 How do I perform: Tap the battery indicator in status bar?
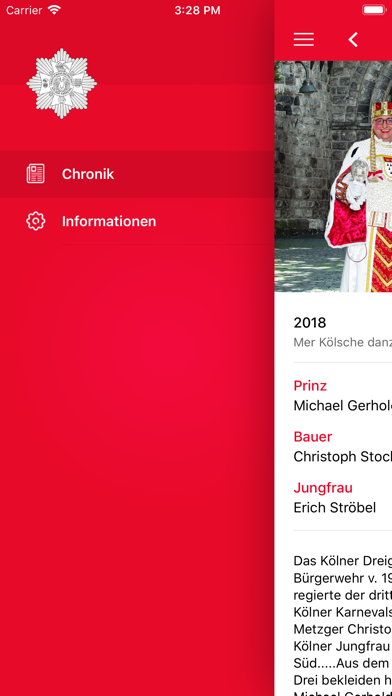point(373,10)
